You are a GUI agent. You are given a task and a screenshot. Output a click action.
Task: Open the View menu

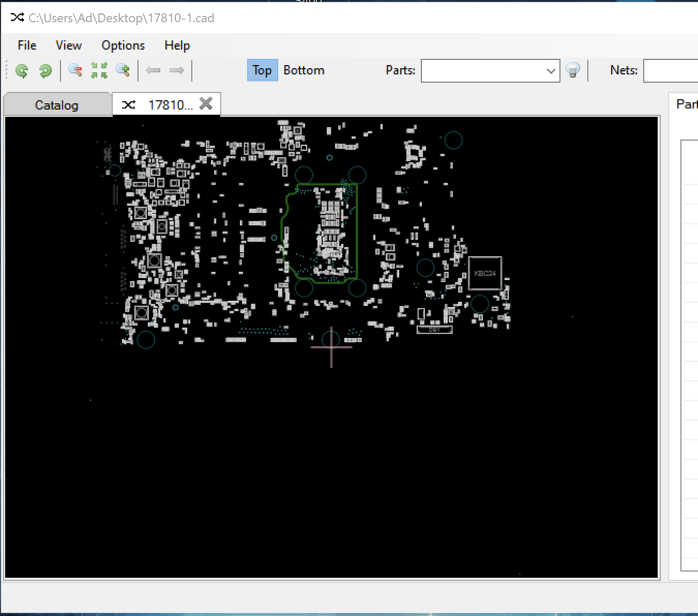click(x=69, y=45)
